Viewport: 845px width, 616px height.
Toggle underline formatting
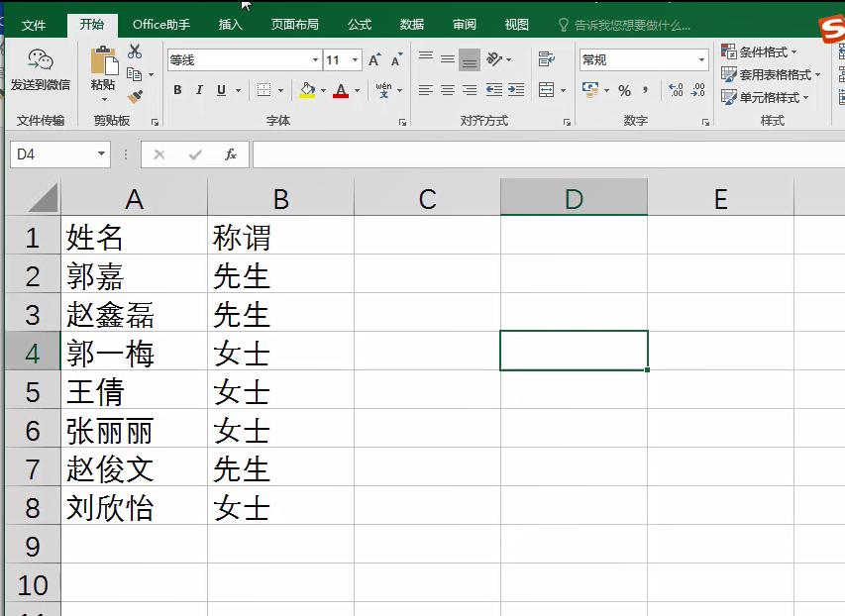pyautogui.click(x=219, y=90)
